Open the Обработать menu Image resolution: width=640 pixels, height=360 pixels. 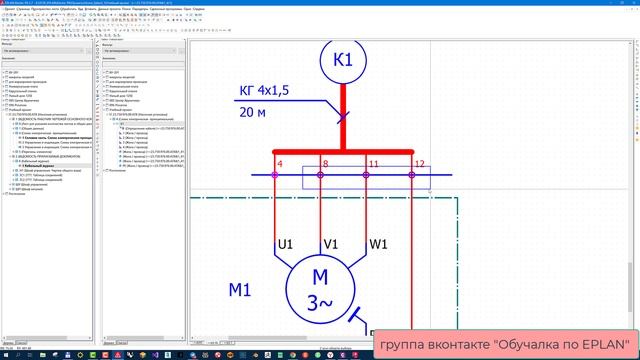(x=68, y=9)
